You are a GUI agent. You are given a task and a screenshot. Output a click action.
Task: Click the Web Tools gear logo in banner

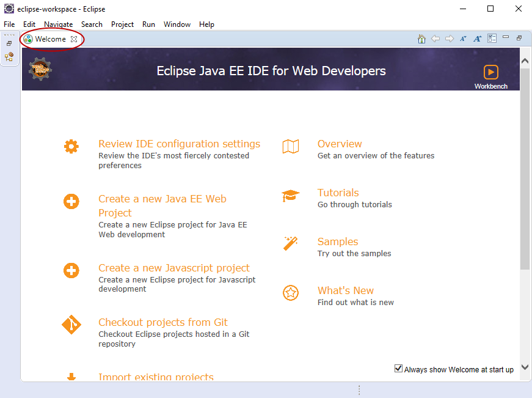point(40,69)
